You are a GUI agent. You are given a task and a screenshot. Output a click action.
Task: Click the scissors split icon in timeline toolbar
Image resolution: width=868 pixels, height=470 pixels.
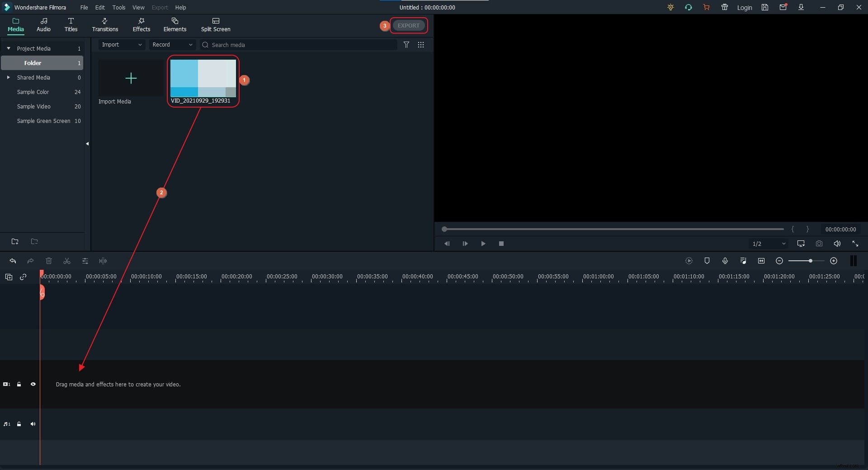67,261
